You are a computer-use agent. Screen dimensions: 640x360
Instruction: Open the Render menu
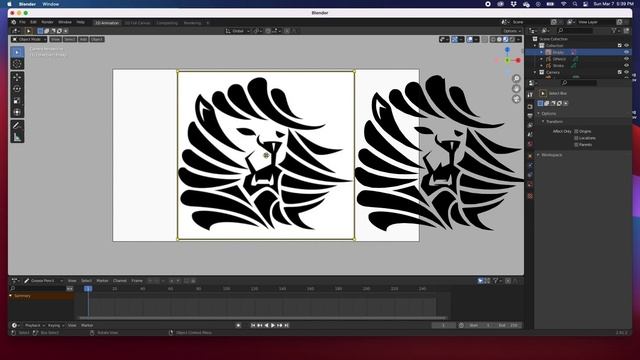coord(47,22)
